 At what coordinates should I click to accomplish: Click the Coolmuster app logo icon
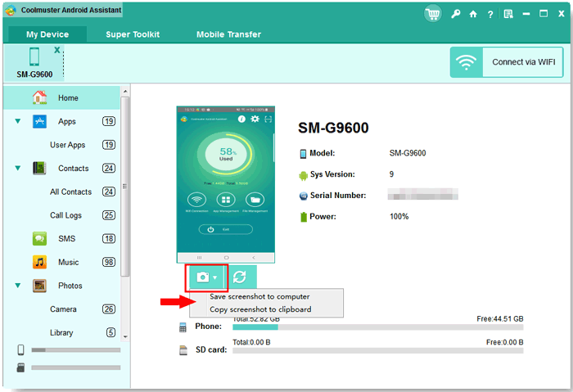(11, 10)
